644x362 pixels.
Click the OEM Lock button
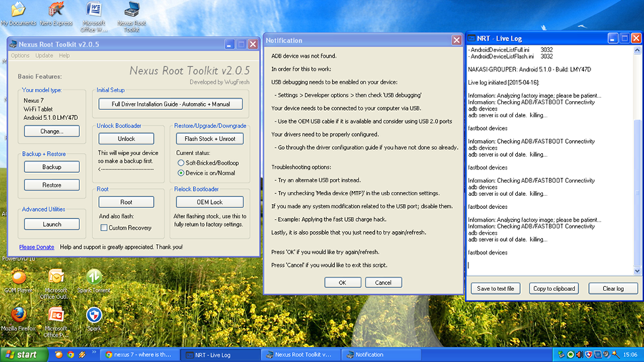click(210, 202)
